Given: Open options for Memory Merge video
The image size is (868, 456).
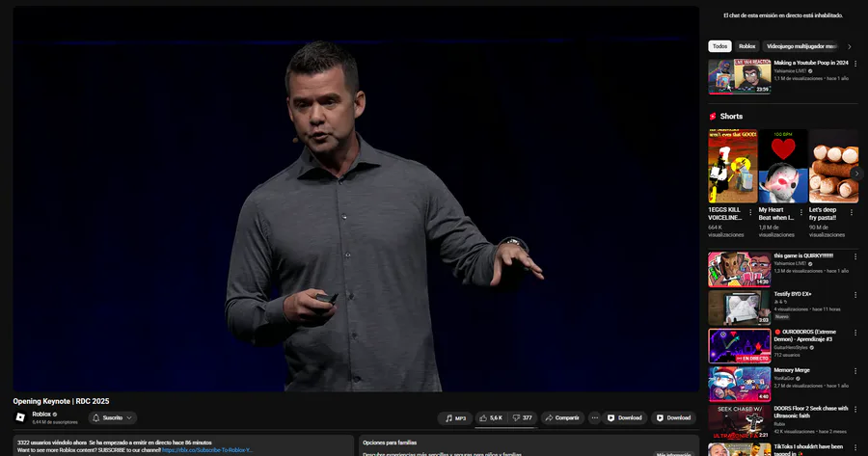Looking at the screenshot, I should click(x=855, y=371).
